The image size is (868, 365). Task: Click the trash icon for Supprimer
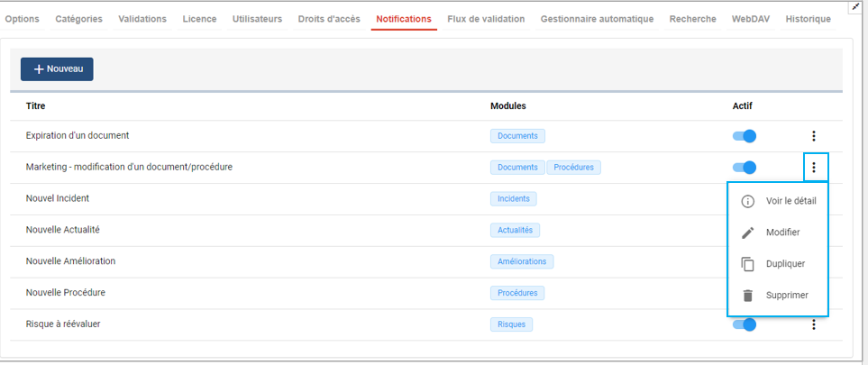(x=747, y=296)
